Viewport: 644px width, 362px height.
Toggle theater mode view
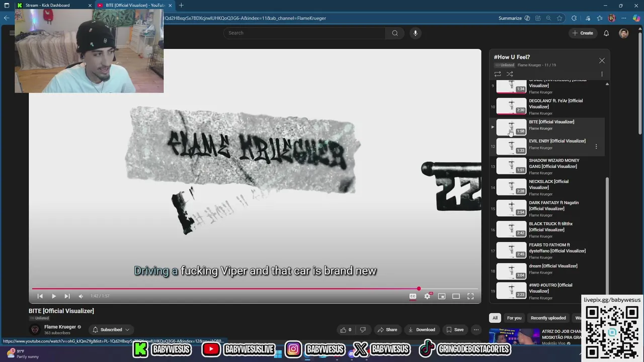tap(456, 296)
